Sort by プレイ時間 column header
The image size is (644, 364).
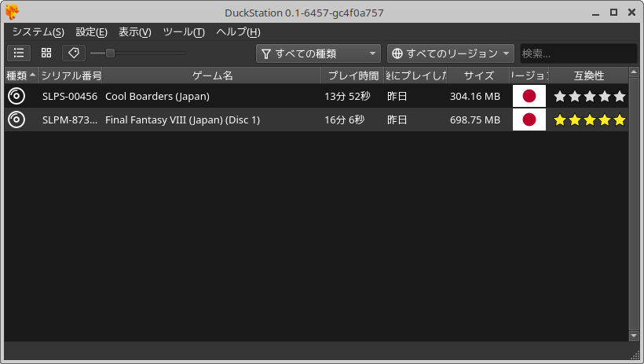353,75
